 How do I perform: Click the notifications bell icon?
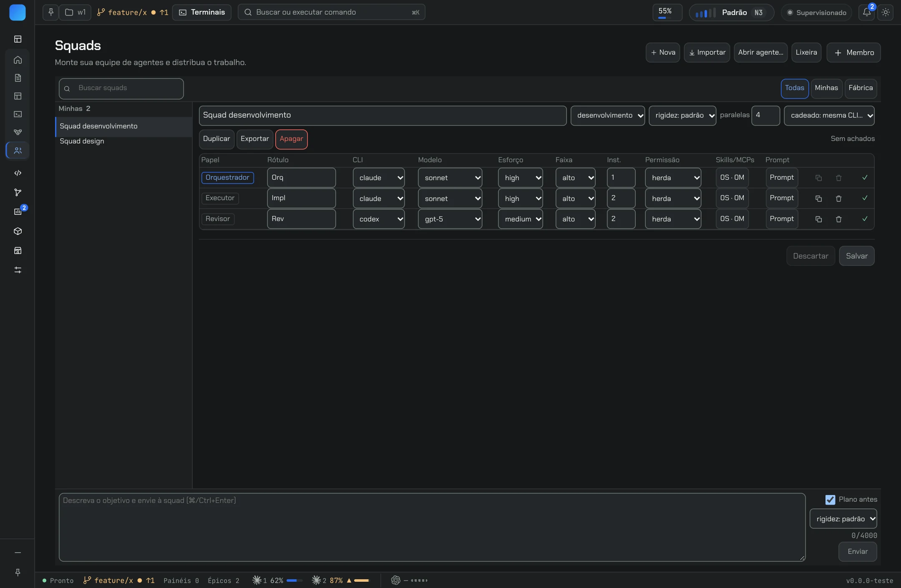point(867,12)
